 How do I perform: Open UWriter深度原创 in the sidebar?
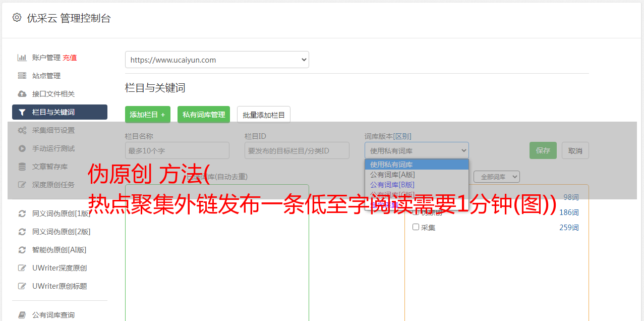point(60,268)
